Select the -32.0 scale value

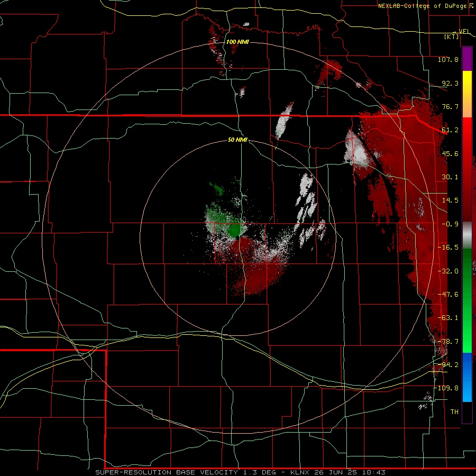448,271
